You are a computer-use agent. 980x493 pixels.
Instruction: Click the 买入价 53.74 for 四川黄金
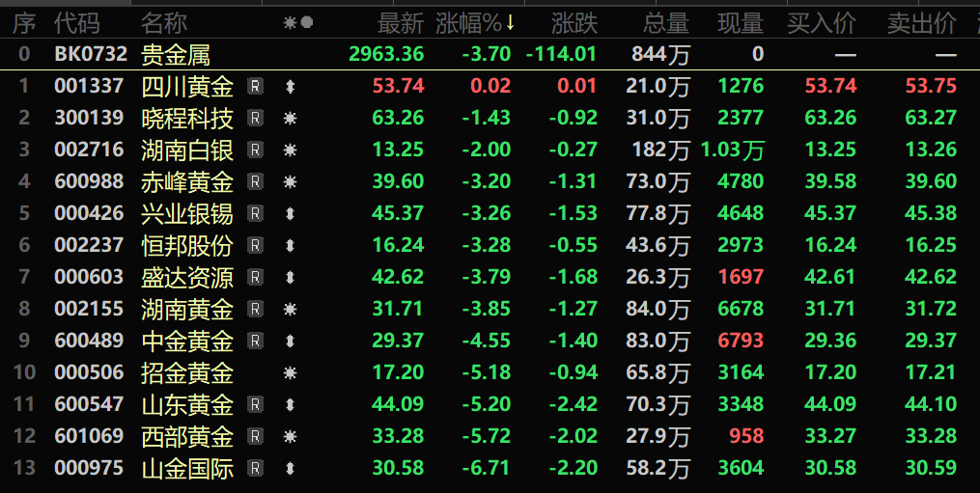tap(830, 87)
